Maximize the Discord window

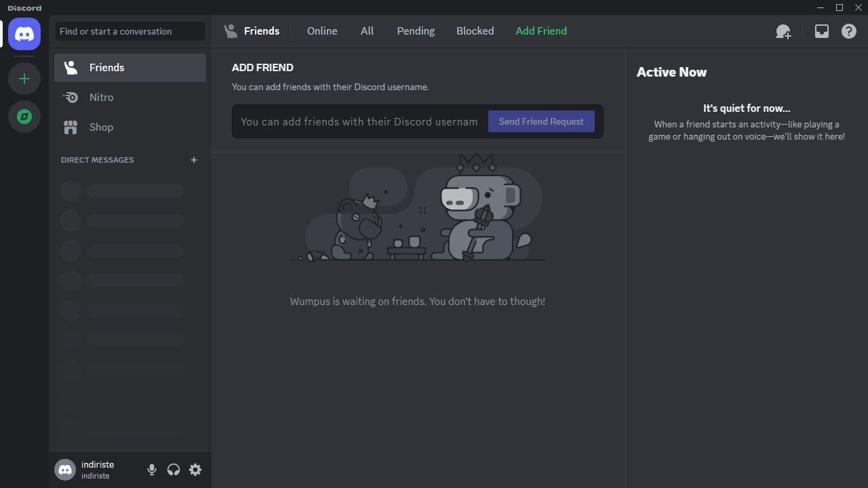coord(840,7)
